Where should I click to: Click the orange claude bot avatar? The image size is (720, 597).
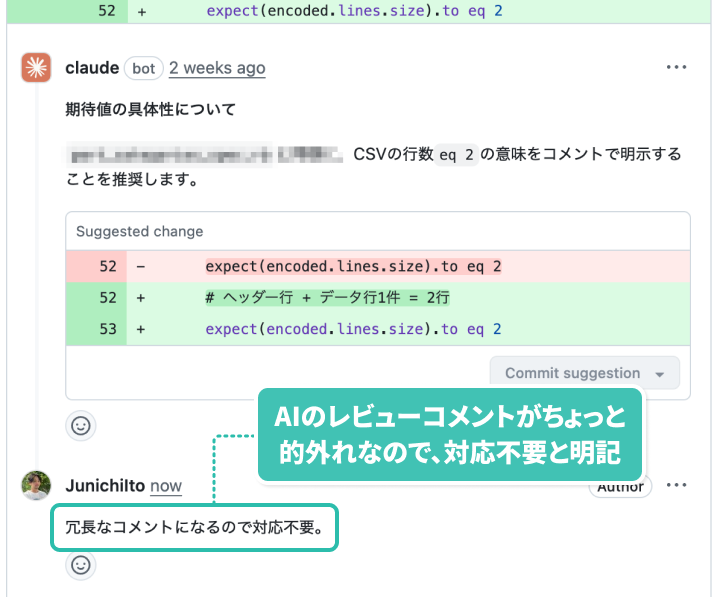coord(37,68)
